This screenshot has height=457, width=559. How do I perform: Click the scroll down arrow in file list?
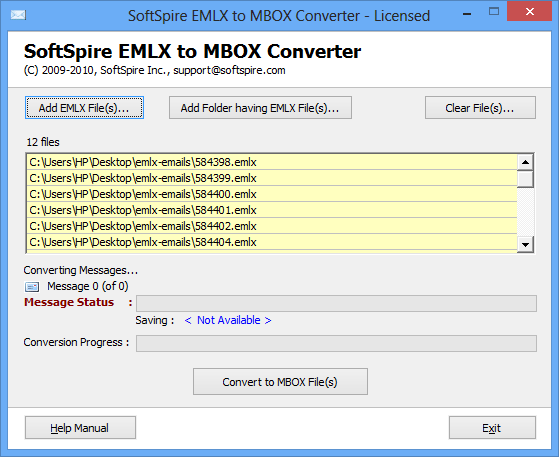click(x=525, y=245)
